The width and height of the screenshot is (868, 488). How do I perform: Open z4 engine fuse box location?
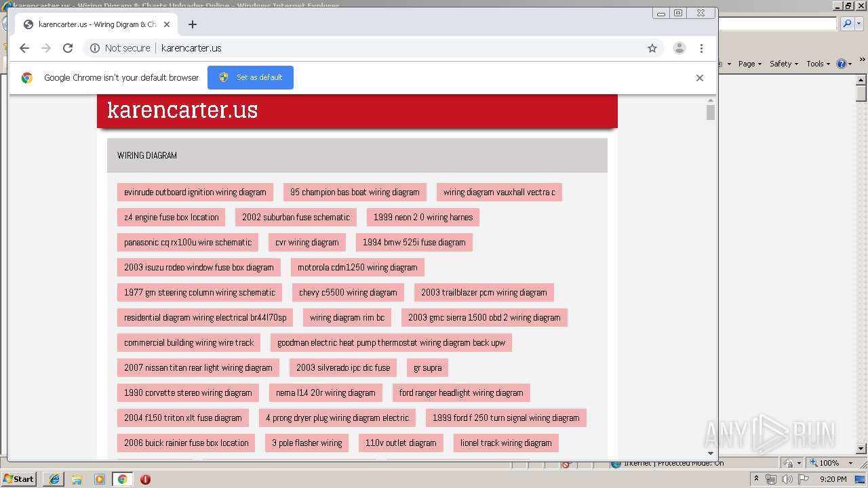(172, 218)
